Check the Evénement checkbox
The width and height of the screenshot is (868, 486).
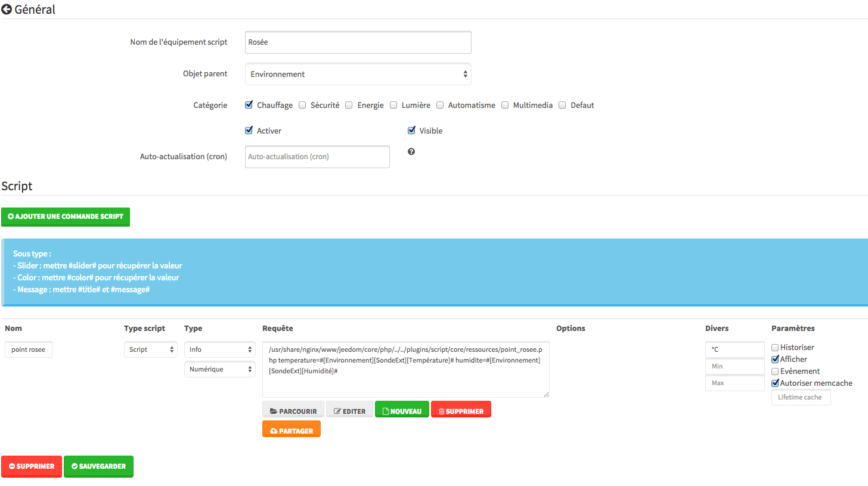point(775,371)
